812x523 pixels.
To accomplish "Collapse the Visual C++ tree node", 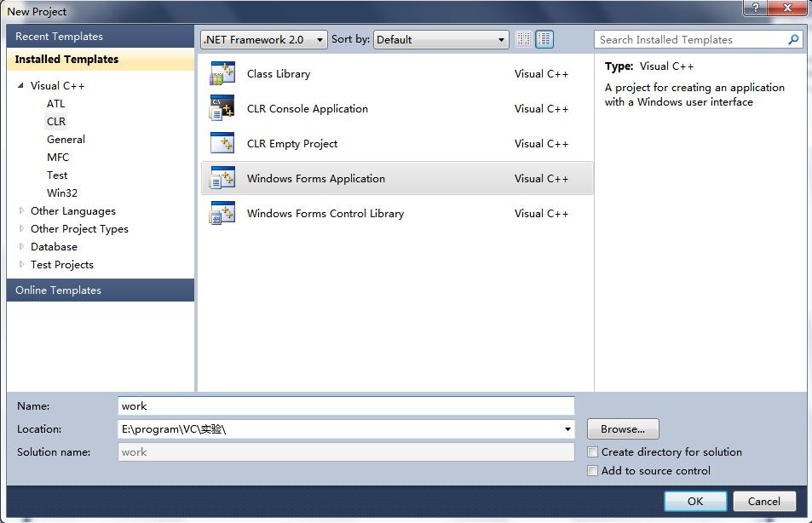I will point(20,85).
